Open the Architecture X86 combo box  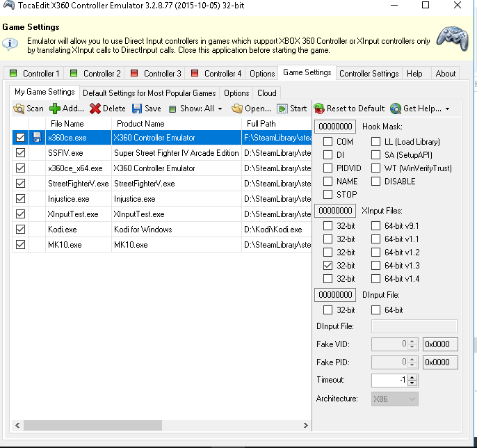coord(394,399)
